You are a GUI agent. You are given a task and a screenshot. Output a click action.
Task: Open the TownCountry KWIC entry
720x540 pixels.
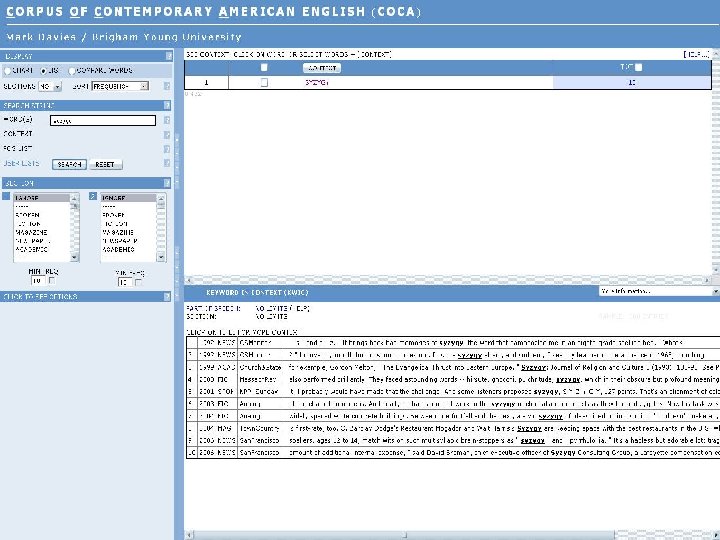pyautogui.click(x=259, y=428)
